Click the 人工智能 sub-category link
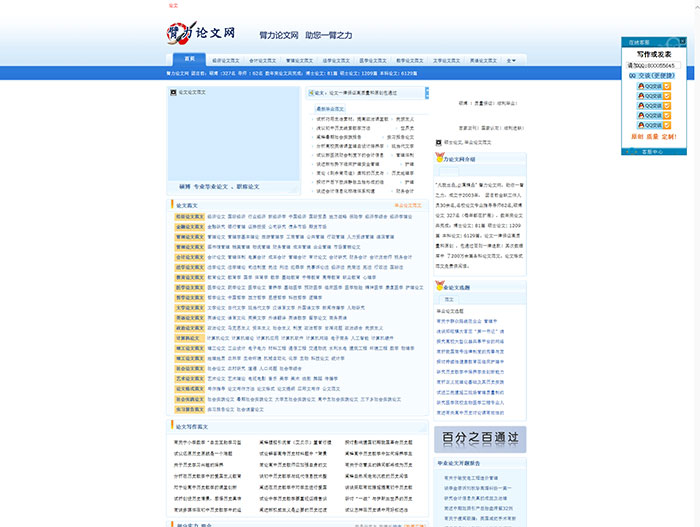The image size is (700, 527). click(359, 338)
